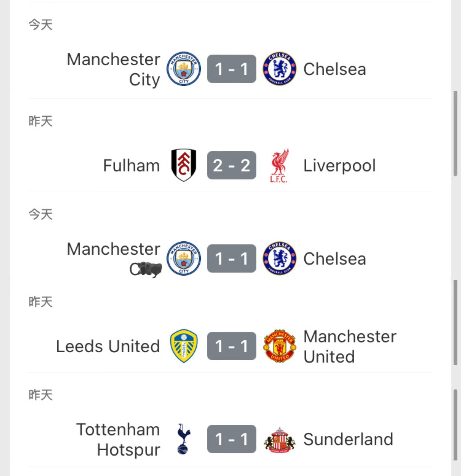The image size is (461, 476).
Task: Click the Fulham club crest
Action: pyautogui.click(x=183, y=165)
